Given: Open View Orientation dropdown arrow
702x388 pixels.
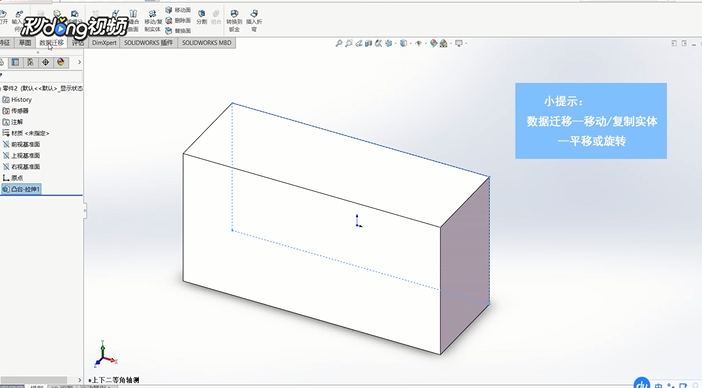Looking at the screenshot, I should [x=395, y=43].
